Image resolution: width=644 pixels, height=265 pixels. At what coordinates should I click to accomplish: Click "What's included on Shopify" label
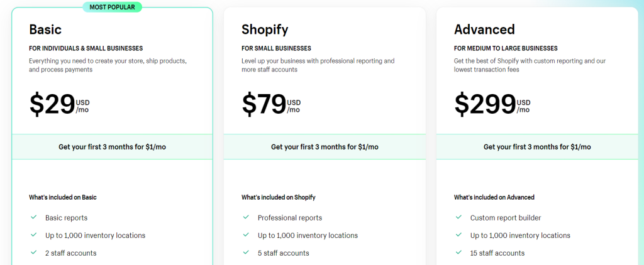[279, 197]
